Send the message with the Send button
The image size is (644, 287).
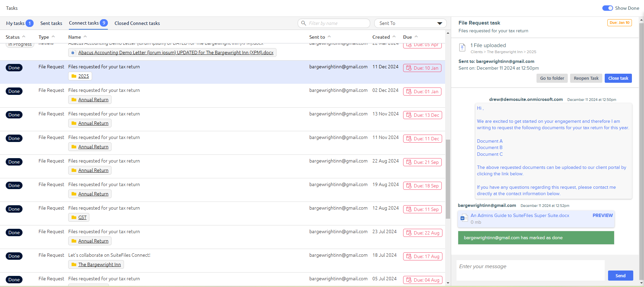[x=620, y=276]
